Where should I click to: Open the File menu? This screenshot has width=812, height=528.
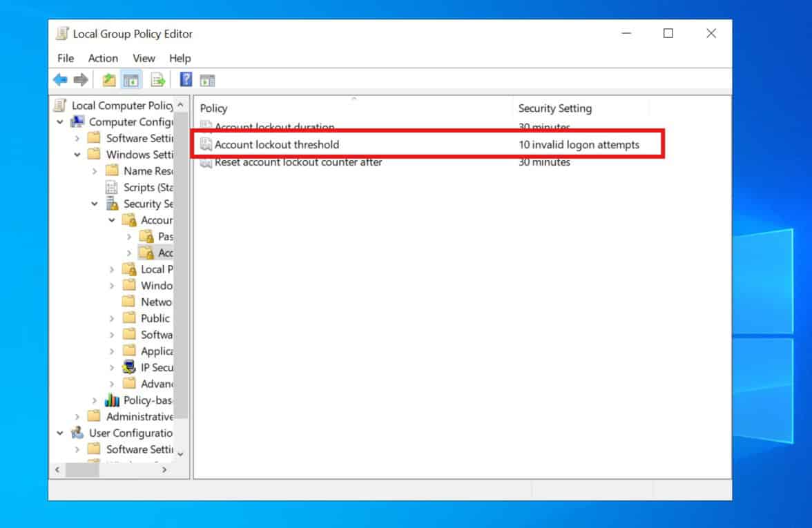(x=66, y=58)
